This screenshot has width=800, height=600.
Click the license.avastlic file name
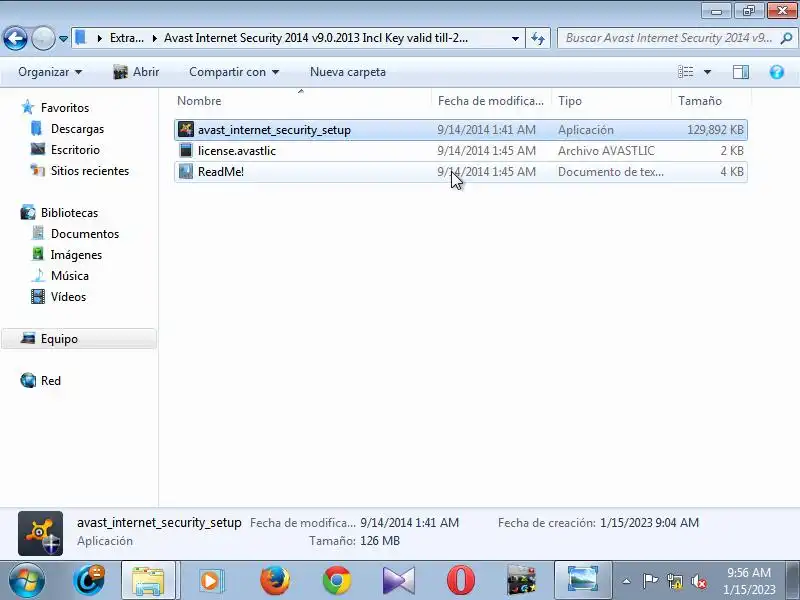[237, 151]
